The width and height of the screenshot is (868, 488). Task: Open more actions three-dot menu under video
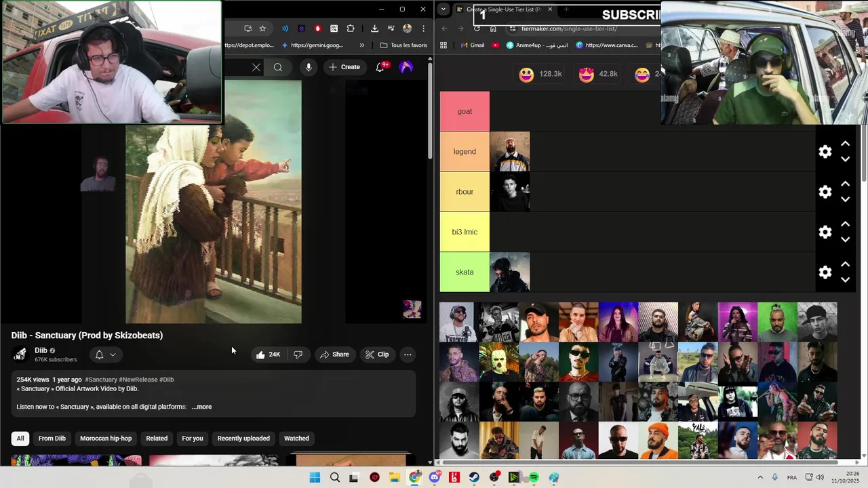coord(408,354)
